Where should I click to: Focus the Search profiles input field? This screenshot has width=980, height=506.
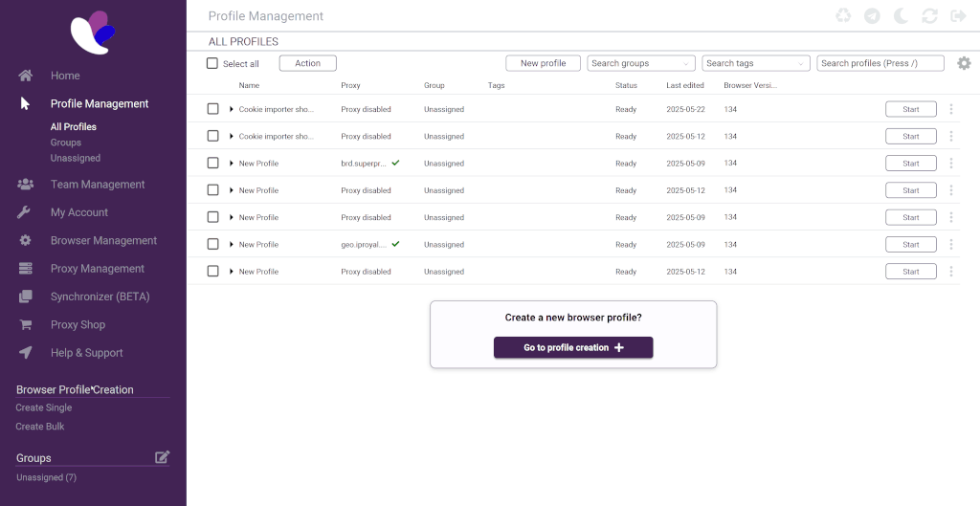(880, 63)
